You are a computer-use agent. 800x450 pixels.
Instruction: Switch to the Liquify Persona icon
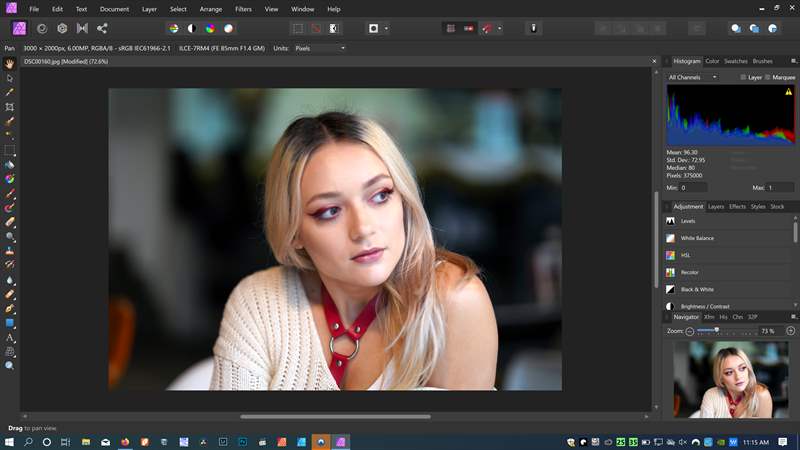pos(42,29)
